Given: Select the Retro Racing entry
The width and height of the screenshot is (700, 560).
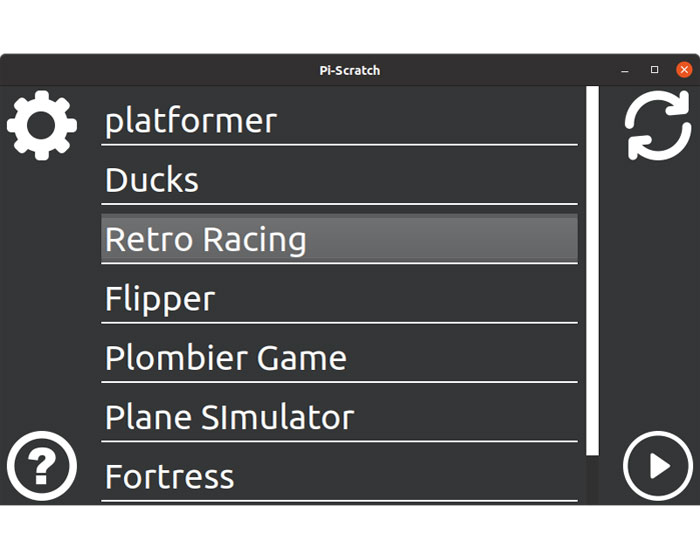Looking at the screenshot, I should coord(339,239).
